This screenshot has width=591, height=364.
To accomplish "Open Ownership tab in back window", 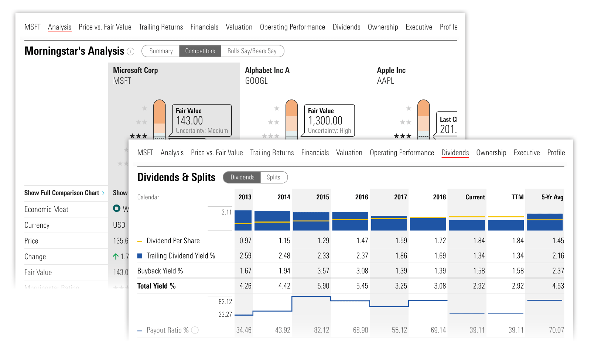I will pos(383,27).
